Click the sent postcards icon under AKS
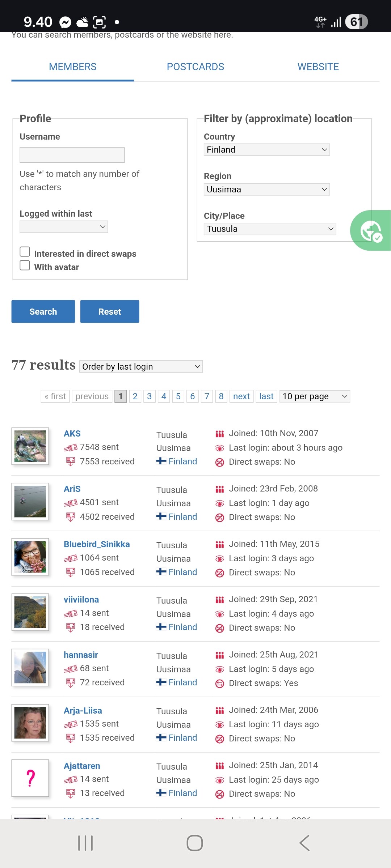Viewport: 391px width, 868px height. point(71,448)
